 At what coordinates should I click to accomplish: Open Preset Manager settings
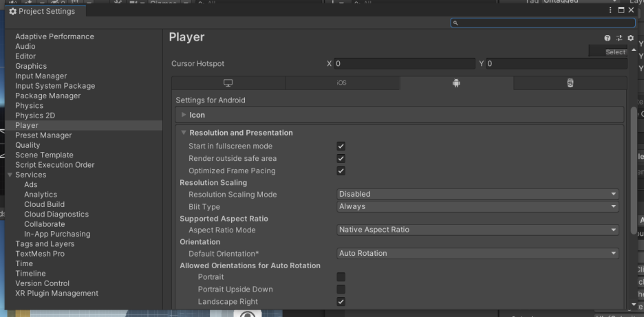(43, 135)
